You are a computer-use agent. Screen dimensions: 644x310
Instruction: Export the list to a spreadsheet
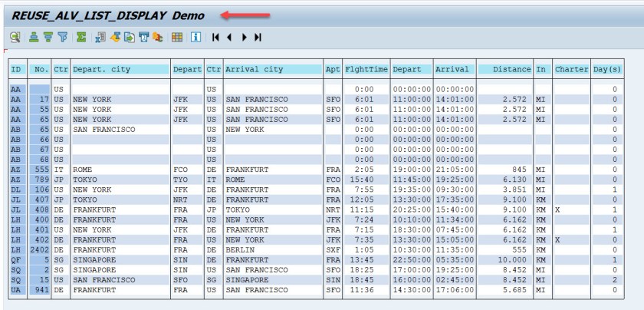100,38
